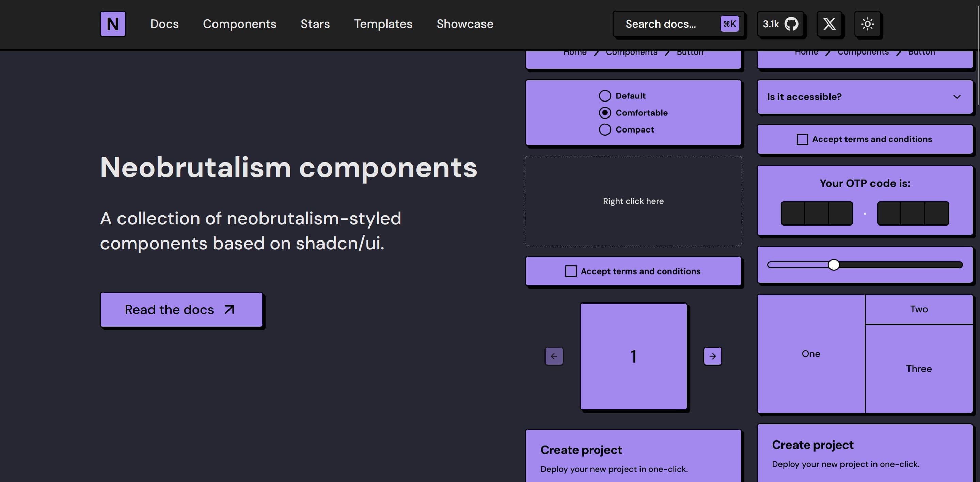Click the carousel previous arrow button
Screen dimensions: 980x482
[554, 356]
